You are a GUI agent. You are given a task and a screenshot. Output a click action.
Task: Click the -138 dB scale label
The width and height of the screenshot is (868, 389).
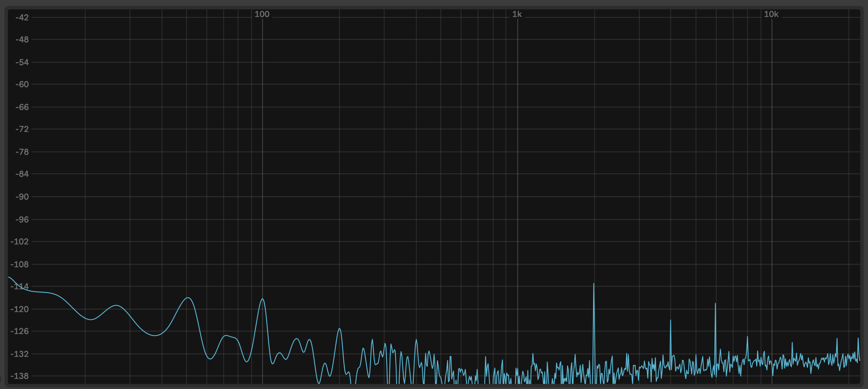[20, 376]
